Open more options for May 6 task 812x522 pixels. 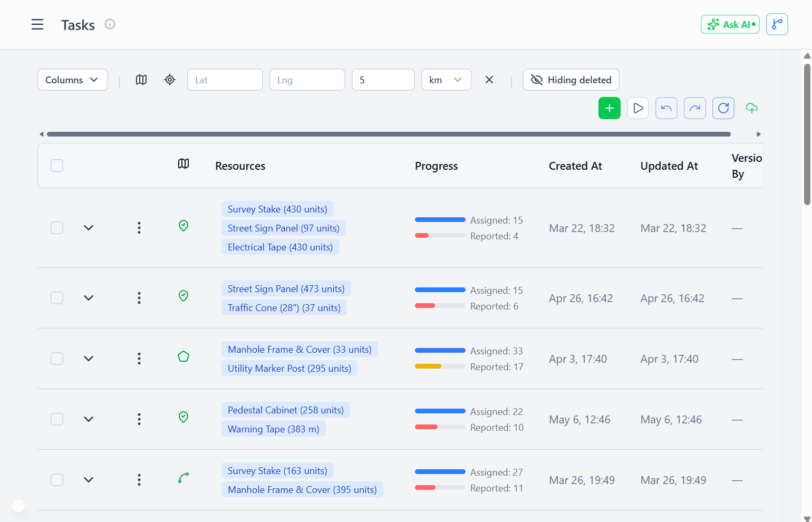click(139, 419)
